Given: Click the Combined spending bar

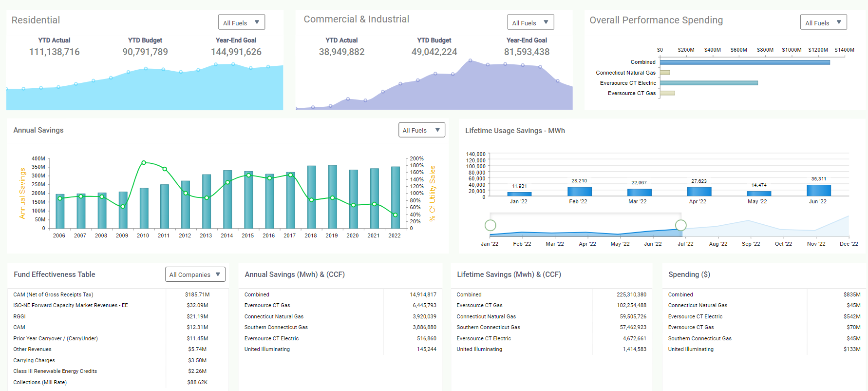Looking at the screenshot, I should [744, 62].
